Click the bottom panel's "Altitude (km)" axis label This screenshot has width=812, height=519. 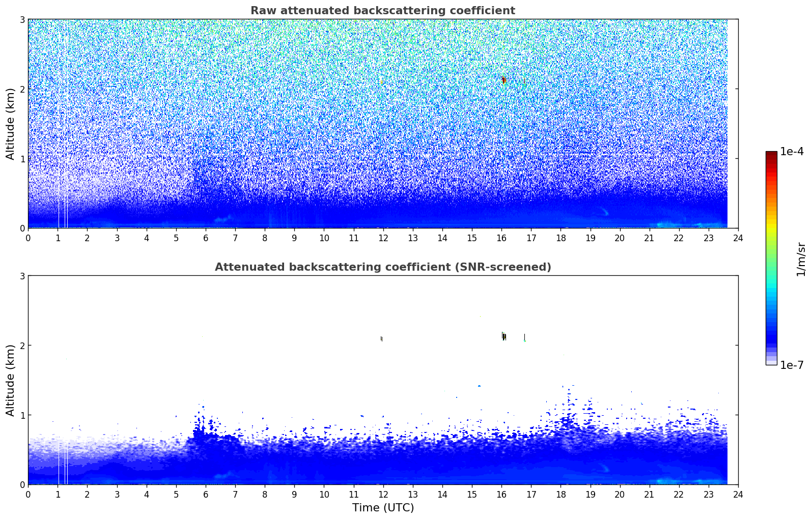10,380
